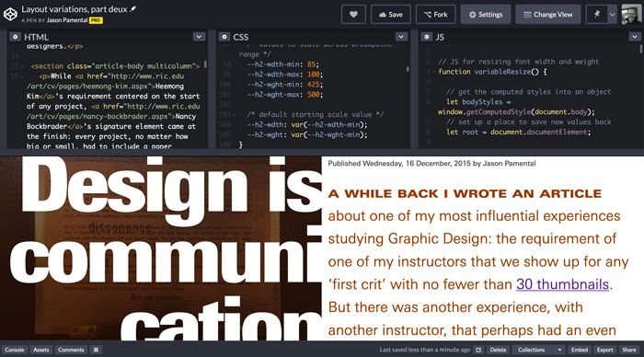Collapse the fold arrow at JS function line
This screenshot has height=357, width=644.
pos(433,72)
